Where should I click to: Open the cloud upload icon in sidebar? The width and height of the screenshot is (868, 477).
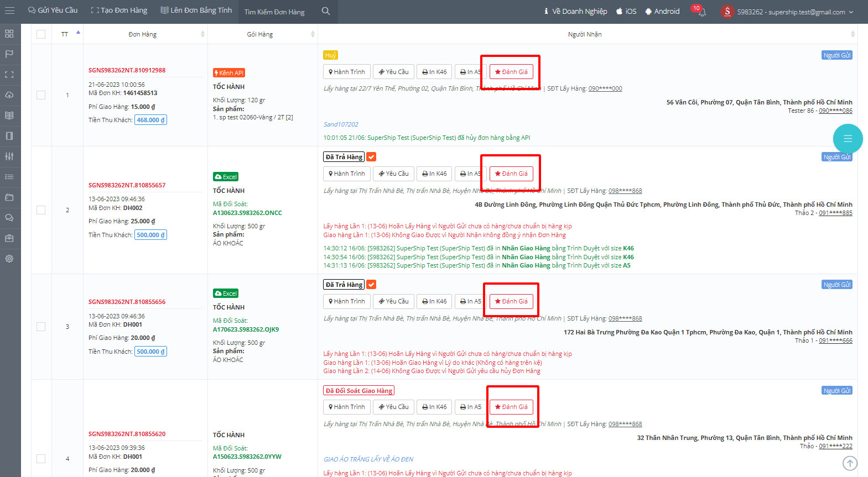pyautogui.click(x=9, y=95)
